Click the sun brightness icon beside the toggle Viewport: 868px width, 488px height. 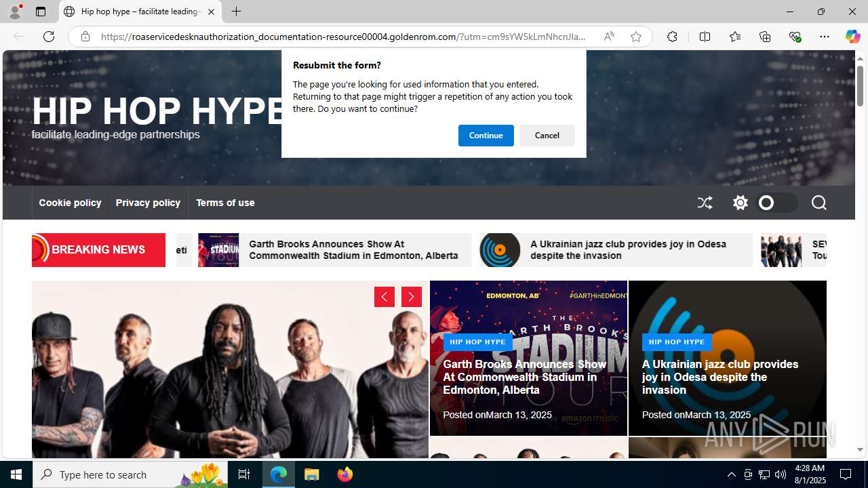coord(740,203)
